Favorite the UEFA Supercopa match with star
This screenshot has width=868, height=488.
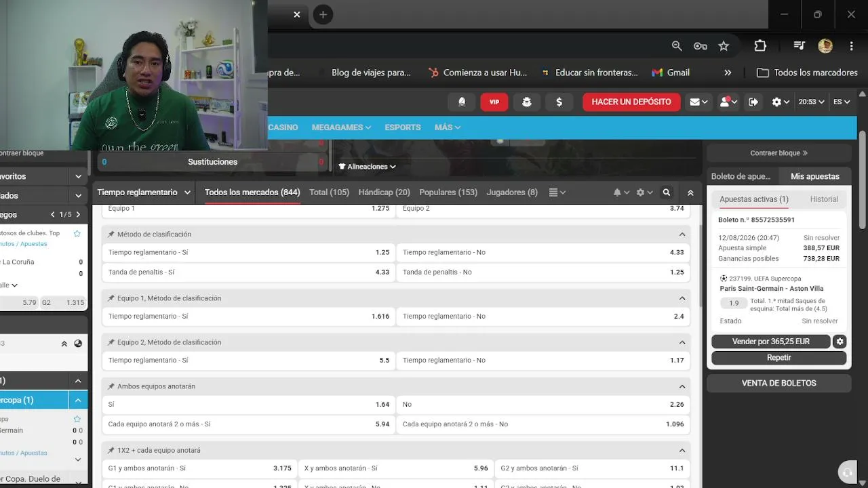[77, 419]
